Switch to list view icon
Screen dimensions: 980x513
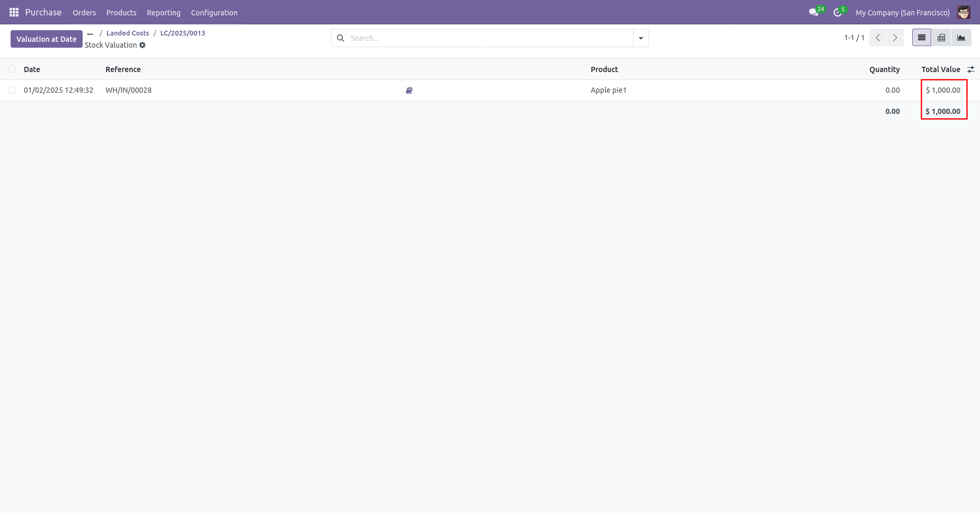click(922, 38)
